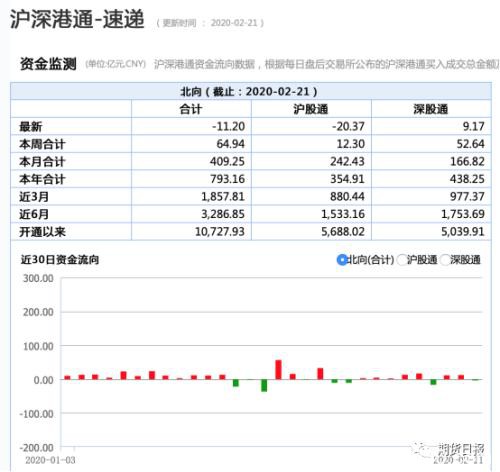Click the 近6月 row label
Viewport: 500px width, 472px height.
(x=34, y=214)
